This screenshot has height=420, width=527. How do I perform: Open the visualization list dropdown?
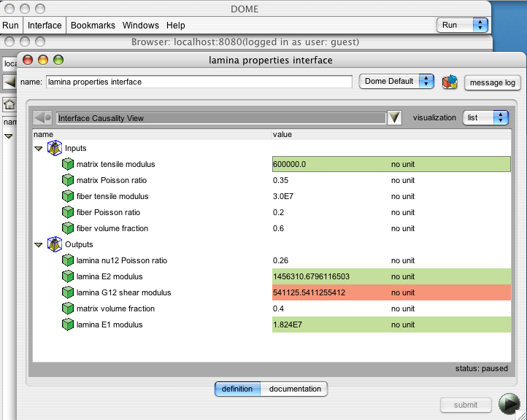click(x=485, y=117)
